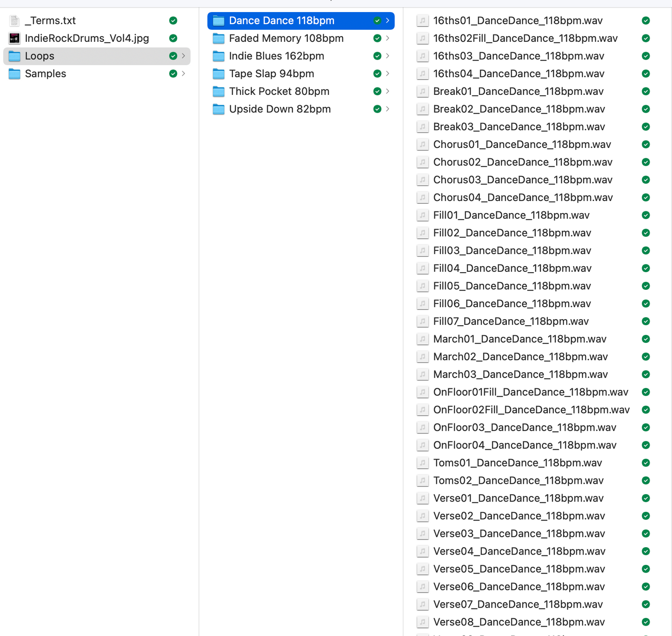Click the sync status badge for 16ths01_DanceDance_118bpm.wav
Image resolution: width=672 pixels, height=636 pixels.
click(645, 20)
